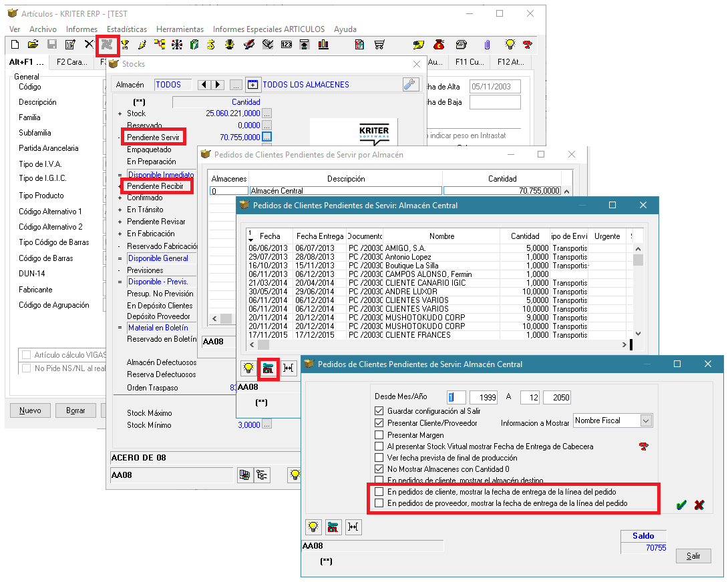Click the lightbulb icon above AA08 in front dialog
728x582 pixels.
[313, 527]
